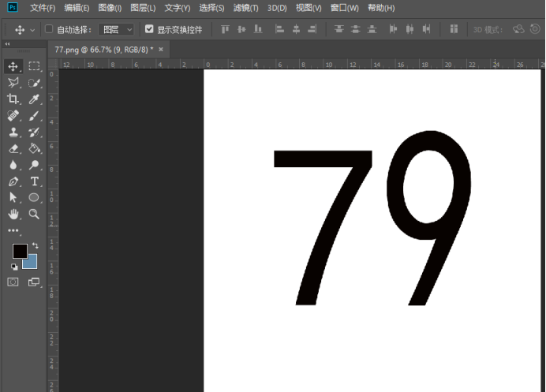Open the Layer menu (图层)

(143, 8)
